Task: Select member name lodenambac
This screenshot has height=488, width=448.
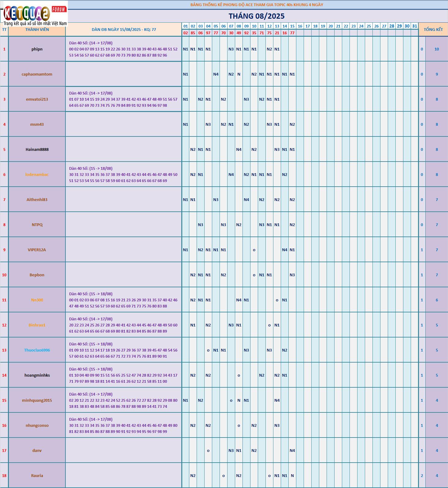Action: click(x=37, y=175)
